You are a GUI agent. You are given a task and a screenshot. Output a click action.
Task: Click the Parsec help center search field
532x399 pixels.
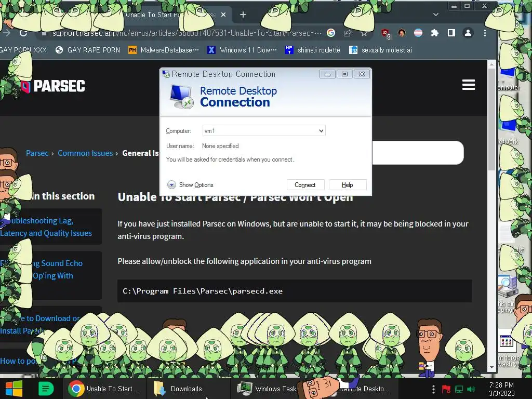click(418, 153)
